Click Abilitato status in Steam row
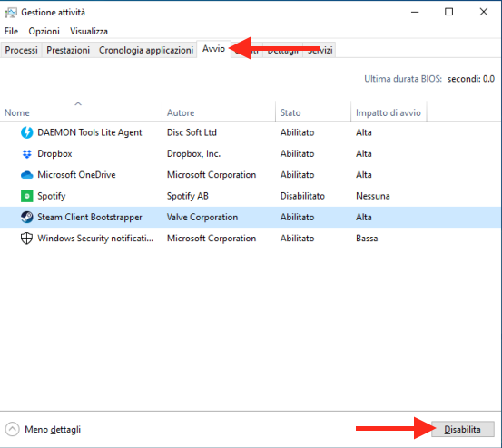The width and height of the screenshot is (502, 448). point(298,217)
